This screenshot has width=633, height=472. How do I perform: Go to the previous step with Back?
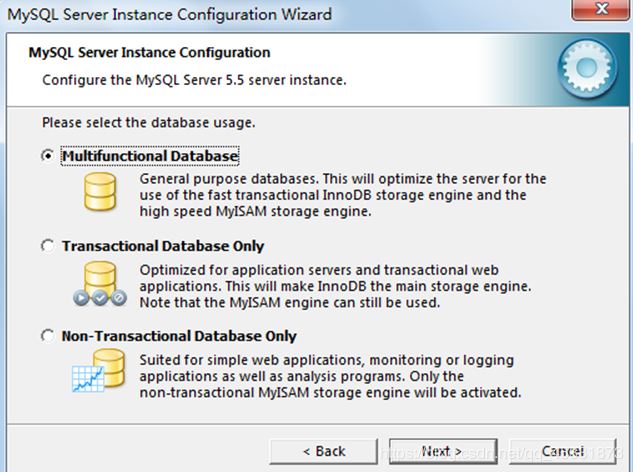click(324, 451)
